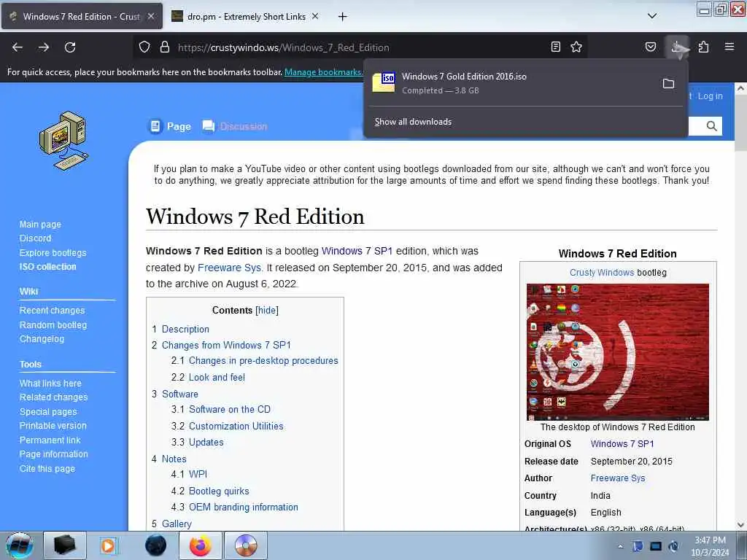The width and height of the screenshot is (747, 560).
Task: Go forward using the forward arrow
Action: coord(44,47)
